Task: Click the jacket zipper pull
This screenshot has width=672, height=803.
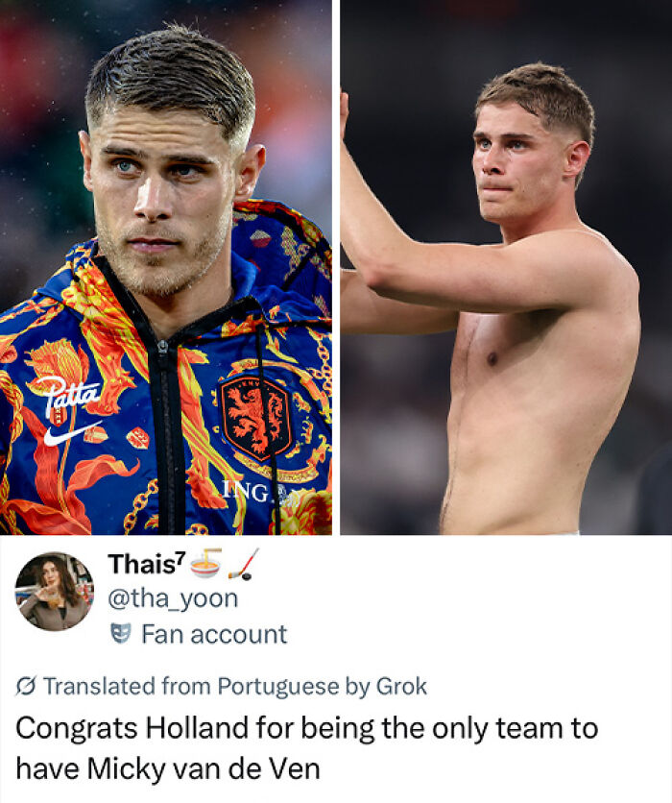Action: (163, 347)
